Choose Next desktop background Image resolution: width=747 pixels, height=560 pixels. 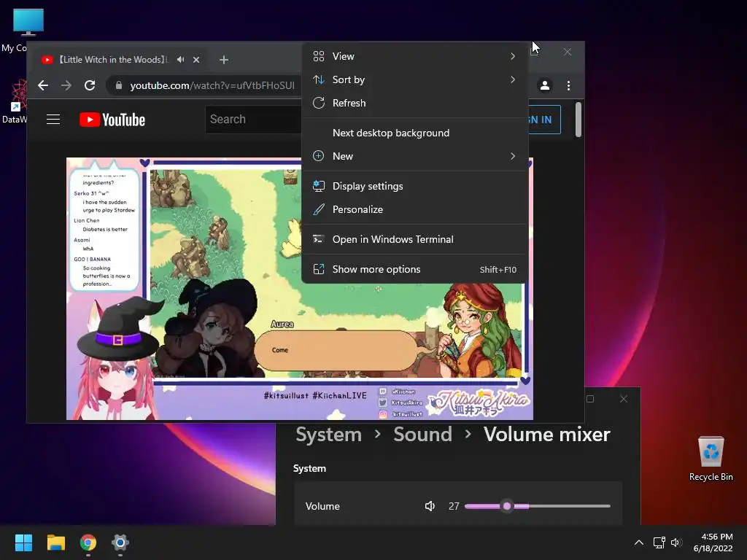414,133
